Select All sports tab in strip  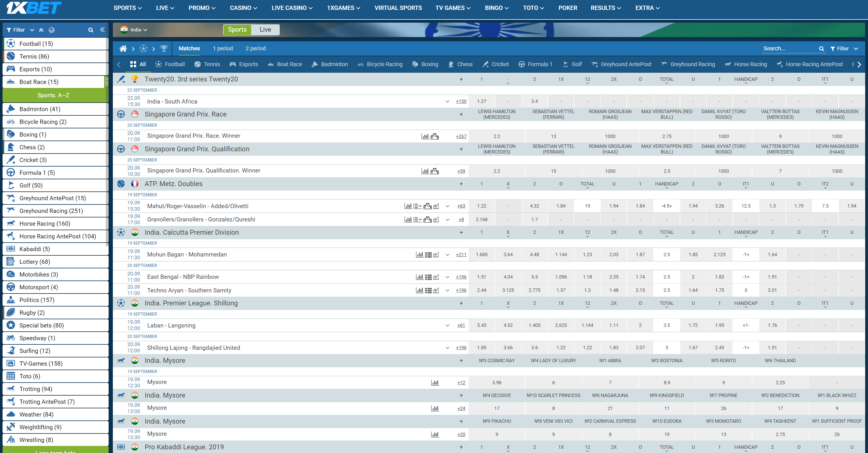(x=138, y=64)
